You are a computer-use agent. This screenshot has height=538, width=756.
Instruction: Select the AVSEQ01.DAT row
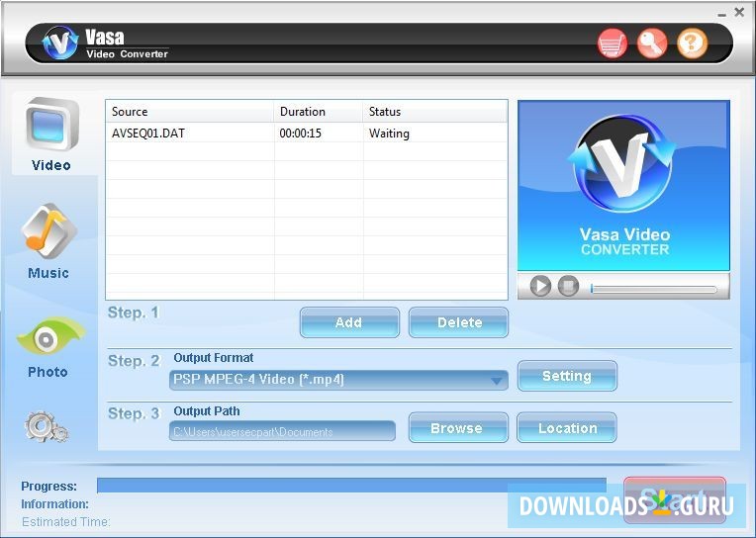[307, 134]
